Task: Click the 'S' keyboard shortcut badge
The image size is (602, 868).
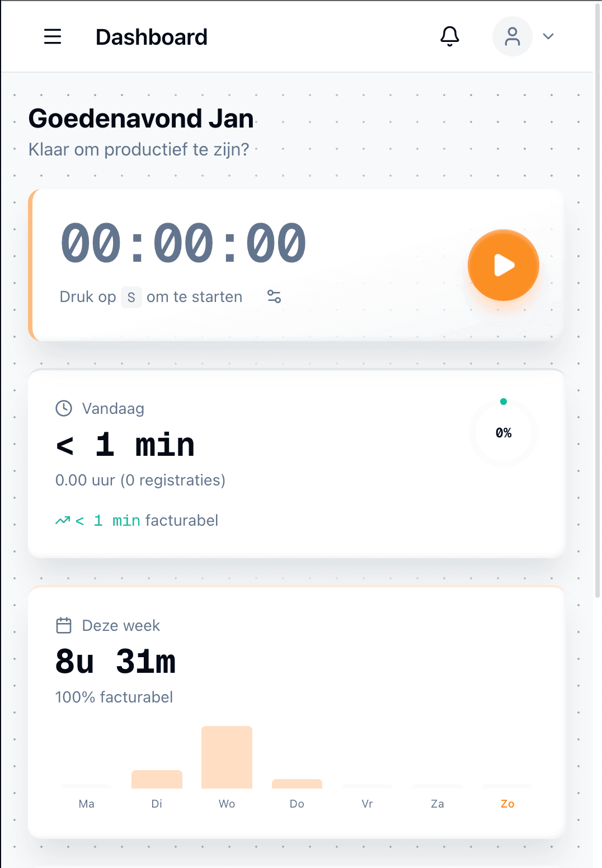Action: 131,297
